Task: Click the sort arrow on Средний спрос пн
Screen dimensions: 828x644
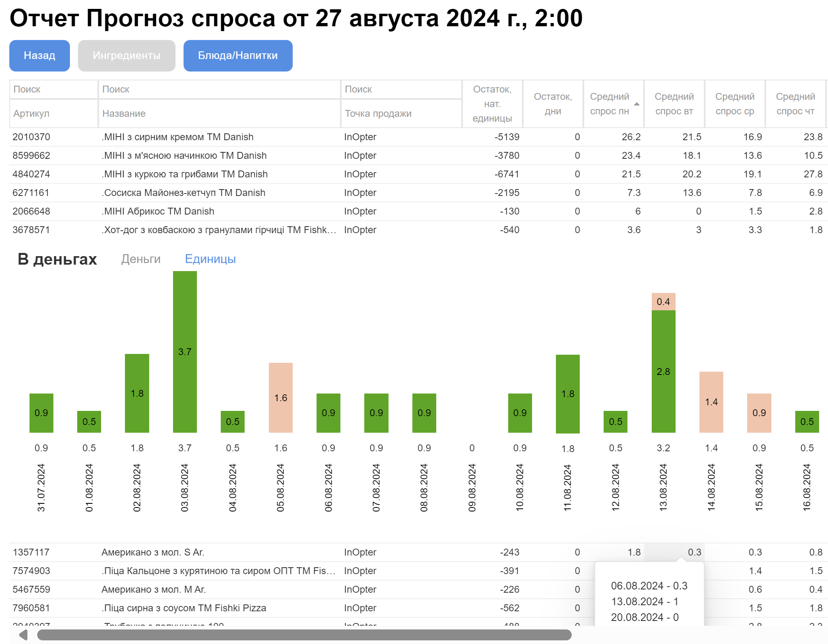Action: pos(637,104)
